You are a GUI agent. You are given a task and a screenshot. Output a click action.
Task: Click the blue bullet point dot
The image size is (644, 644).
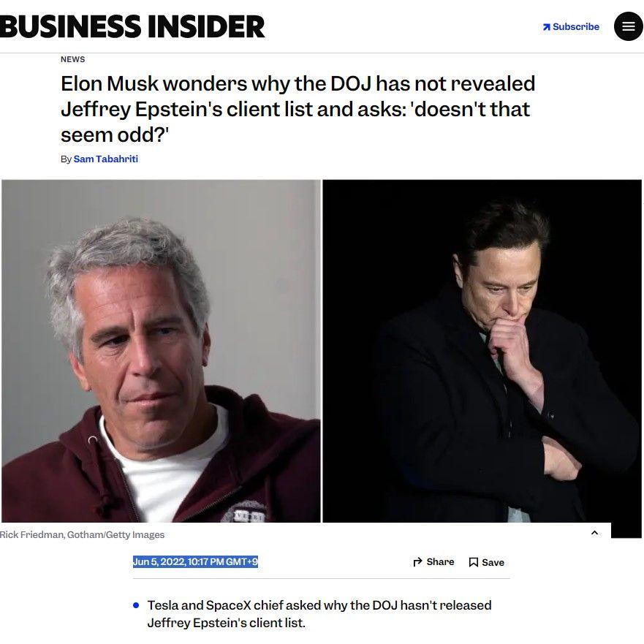point(136,605)
